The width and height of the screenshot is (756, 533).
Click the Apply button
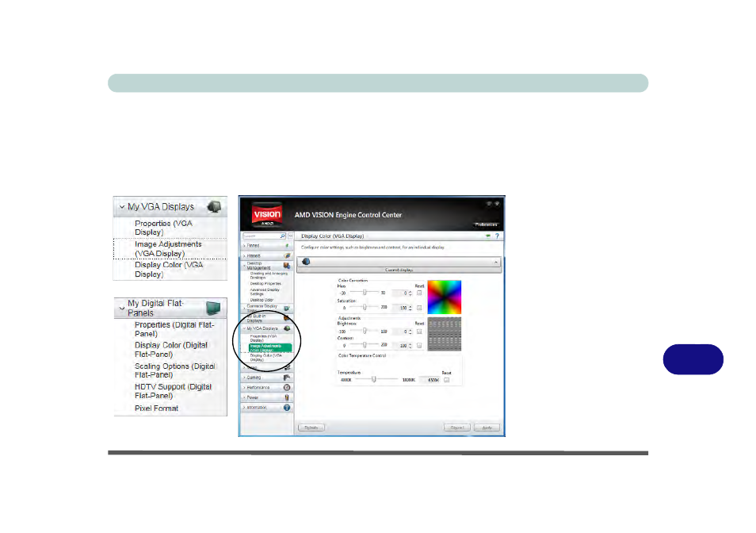[x=487, y=428]
